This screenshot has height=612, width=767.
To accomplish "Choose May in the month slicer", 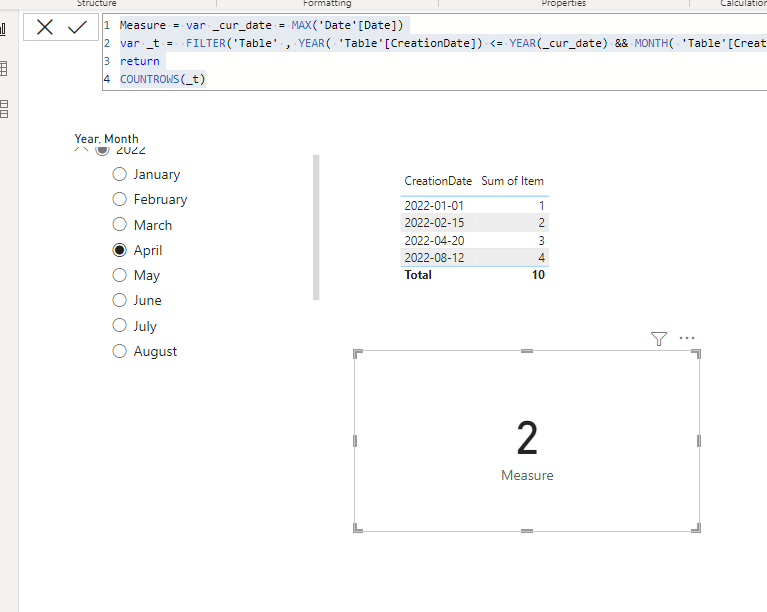I will coord(119,275).
